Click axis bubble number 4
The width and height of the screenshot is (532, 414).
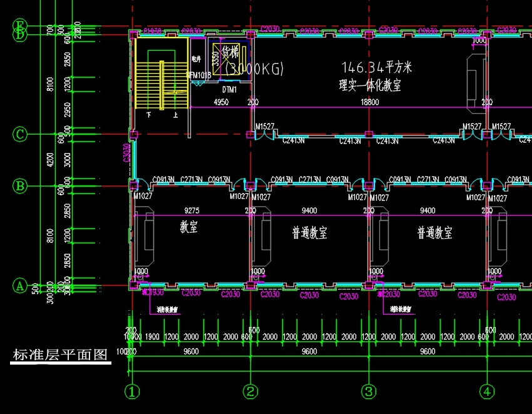click(x=487, y=393)
